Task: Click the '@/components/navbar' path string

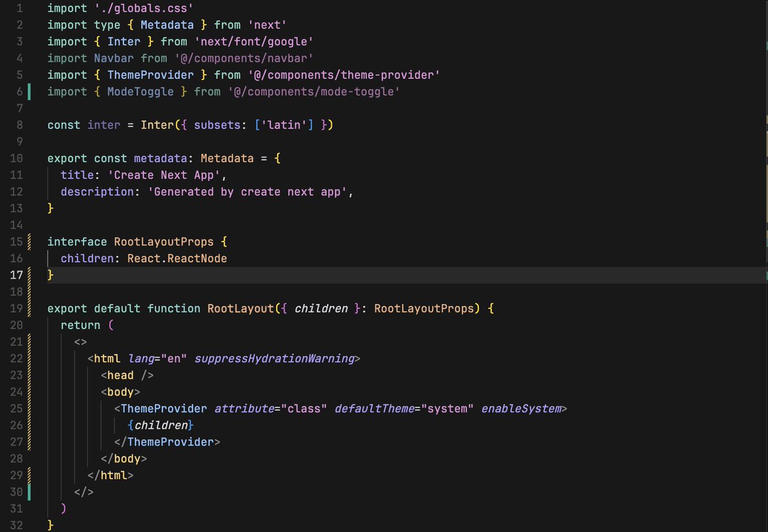Action: [243, 58]
